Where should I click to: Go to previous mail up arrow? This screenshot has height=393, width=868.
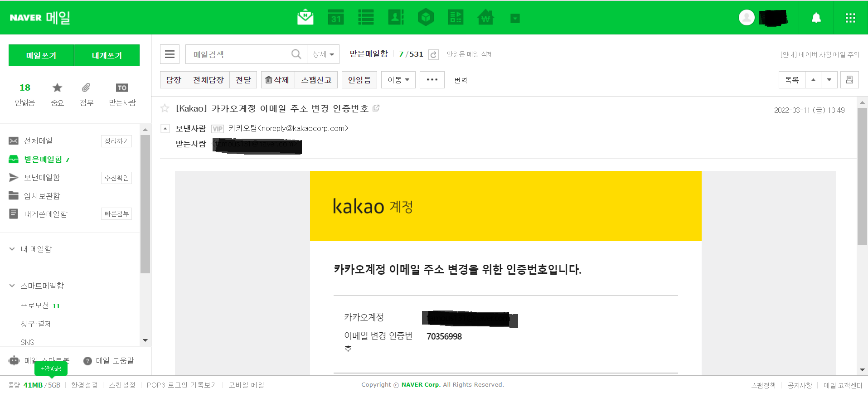(813, 80)
